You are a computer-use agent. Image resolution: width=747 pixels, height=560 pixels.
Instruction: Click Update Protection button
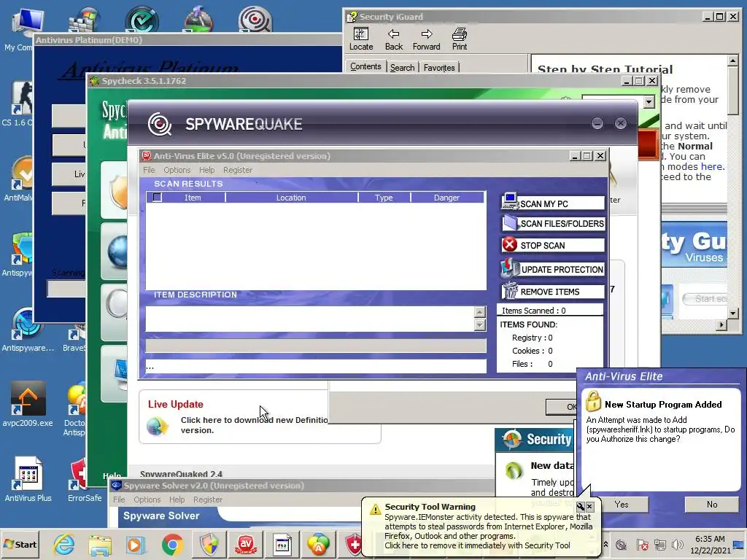(x=553, y=269)
